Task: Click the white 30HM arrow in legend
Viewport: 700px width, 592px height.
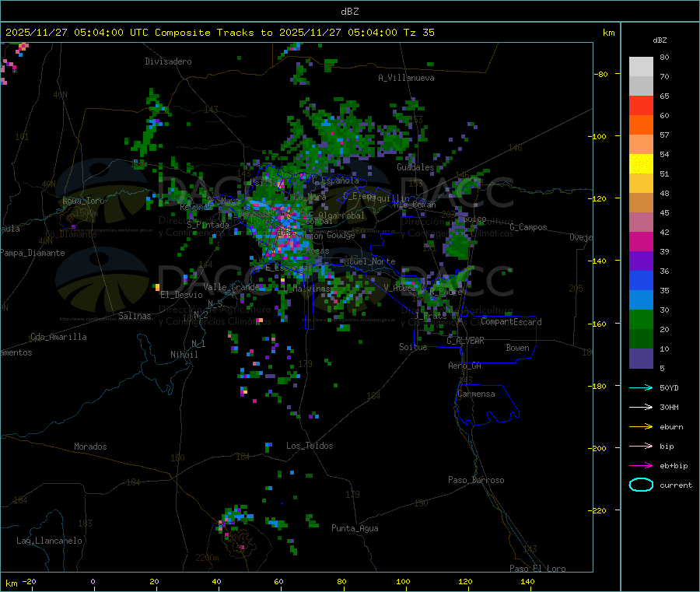Action: pos(641,407)
